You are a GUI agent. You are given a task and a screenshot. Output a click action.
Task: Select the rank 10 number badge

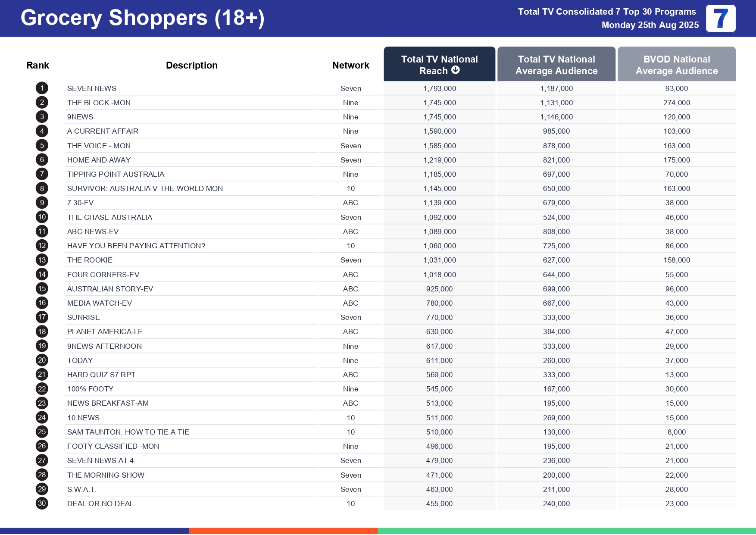[x=42, y=217]
